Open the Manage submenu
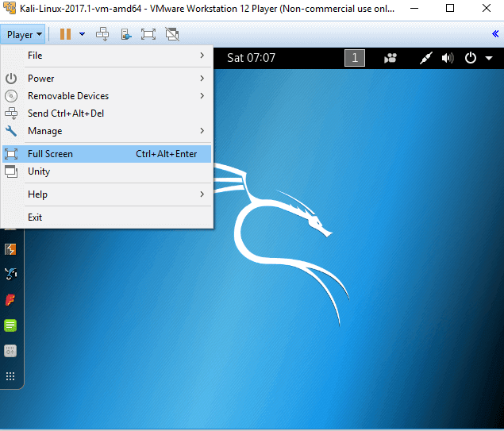This screenshot has height=431, width=504. (106, 131)
